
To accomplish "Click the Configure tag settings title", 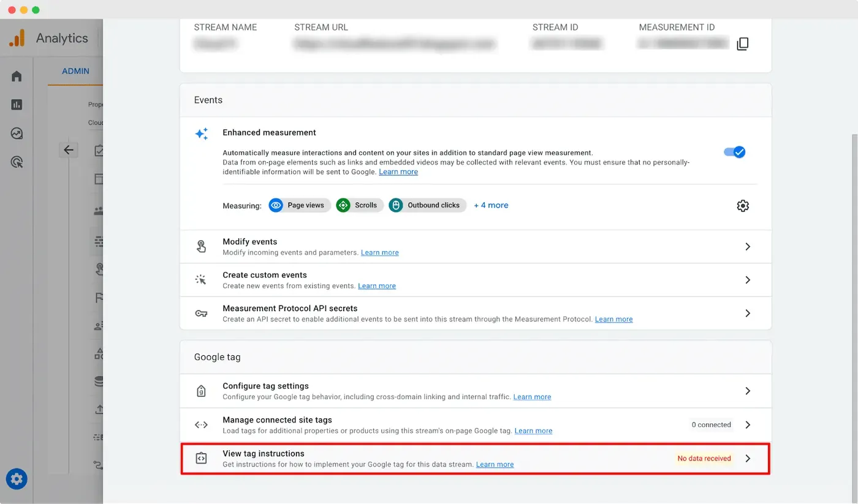I will click(x=265, y=386).
